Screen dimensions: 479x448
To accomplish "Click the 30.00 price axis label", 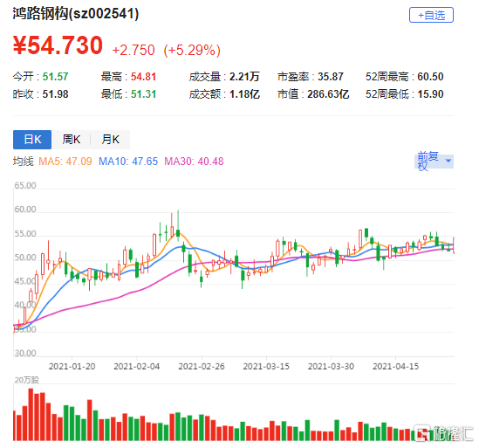I will 25,353.
